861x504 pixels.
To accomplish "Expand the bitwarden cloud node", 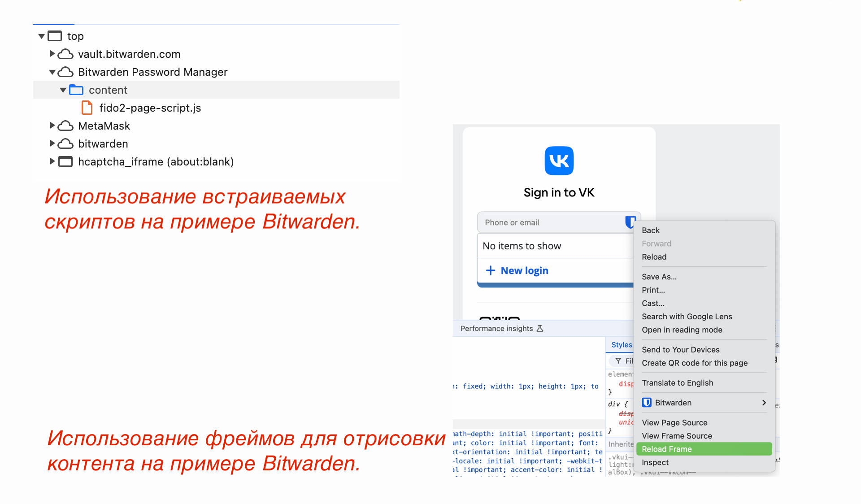I will click(52, 143).
